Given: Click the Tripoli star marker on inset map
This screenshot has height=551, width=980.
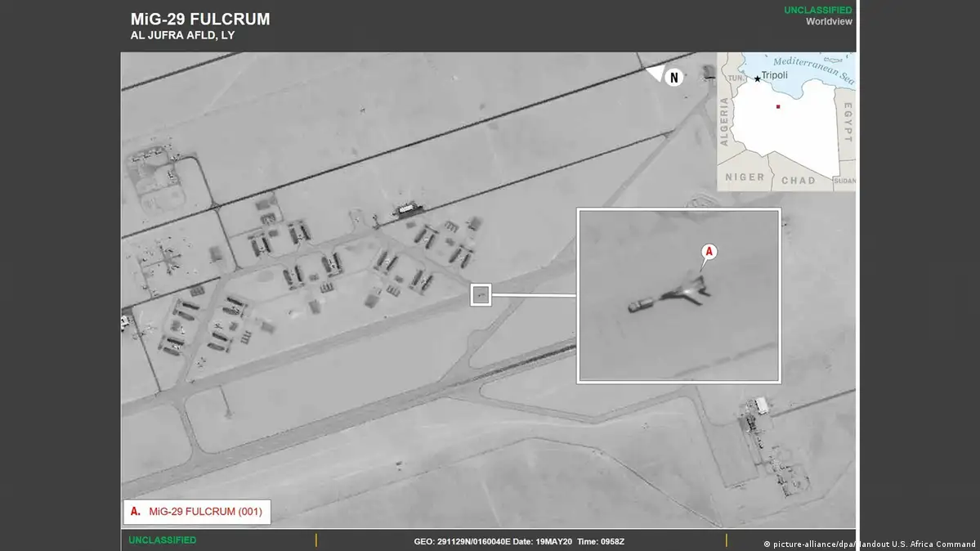Looking at the screenshot, I should click(x=758, y=78).
